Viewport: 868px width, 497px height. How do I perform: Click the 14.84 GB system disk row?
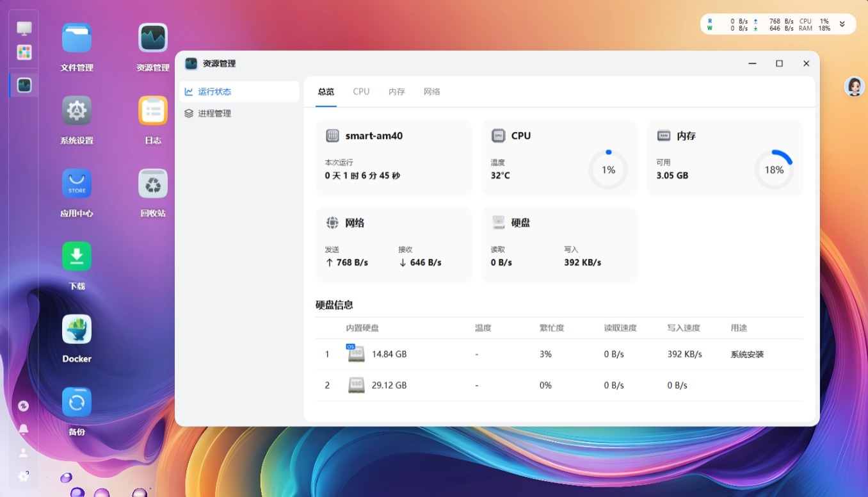point(559,354)
